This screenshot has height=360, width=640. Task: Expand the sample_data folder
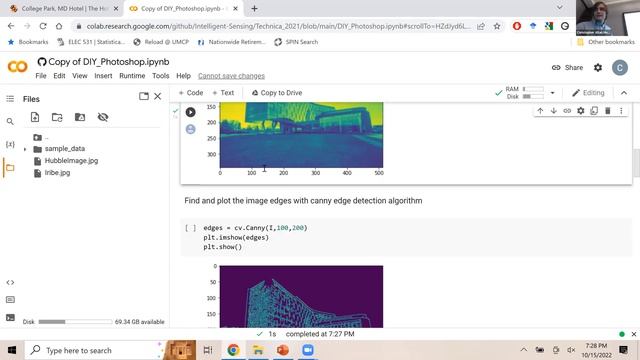pyautogui.click(x=25, y=149)
